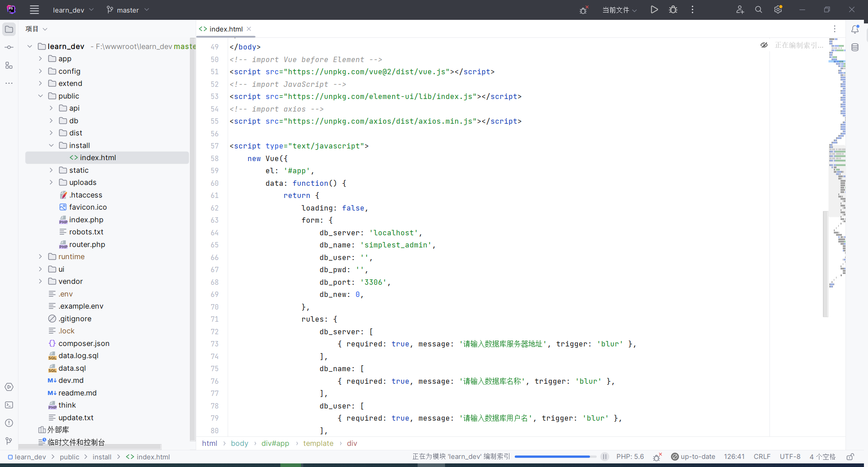Open the main hamburger menu
868x467 pixels.
(x=34, y=10)
